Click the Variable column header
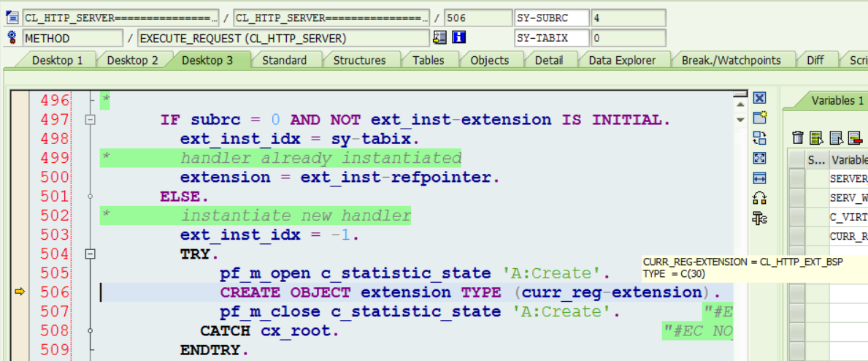 [x=848, y=160]
